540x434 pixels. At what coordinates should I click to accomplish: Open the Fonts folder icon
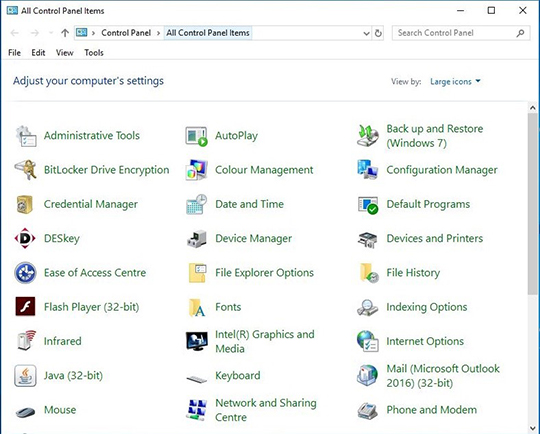coord(197,307)
